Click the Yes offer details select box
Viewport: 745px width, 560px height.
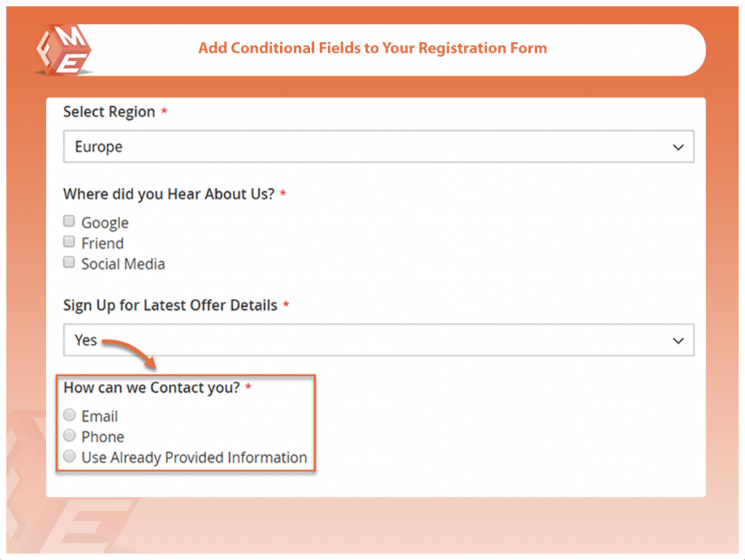378,340
